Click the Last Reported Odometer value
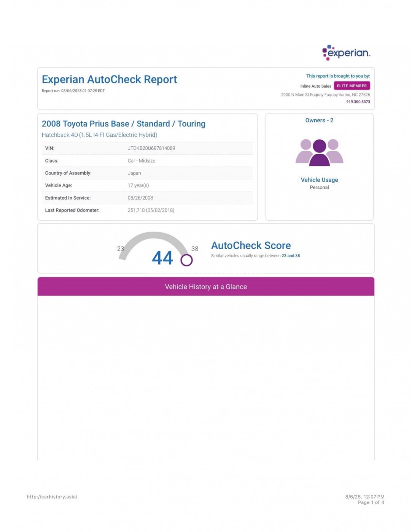412x532 pixels. coord(151,210)
